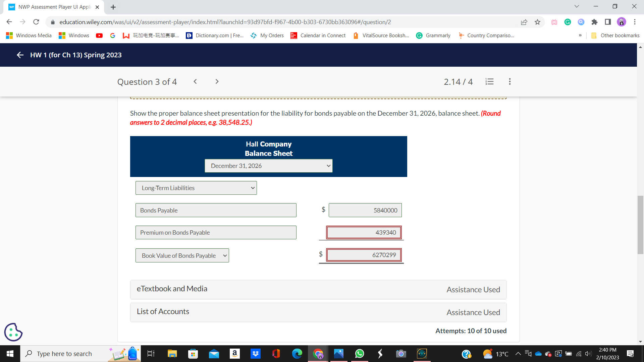
Task: Open the question list icon near the score
Action: pyautogui.click(x=489, y=81)
